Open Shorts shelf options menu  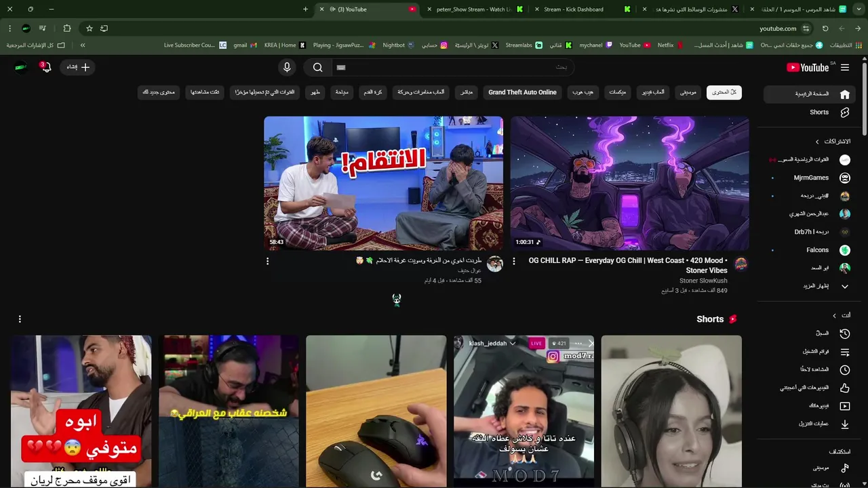(x=20, y=319)
